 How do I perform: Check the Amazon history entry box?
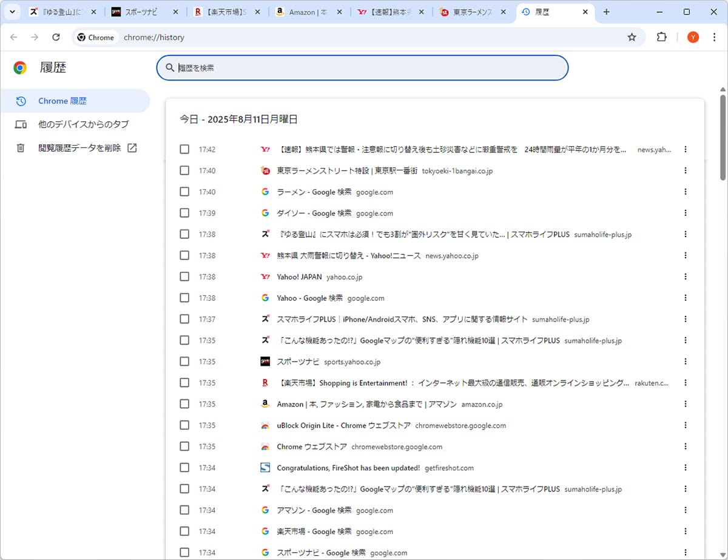point(184,404)
